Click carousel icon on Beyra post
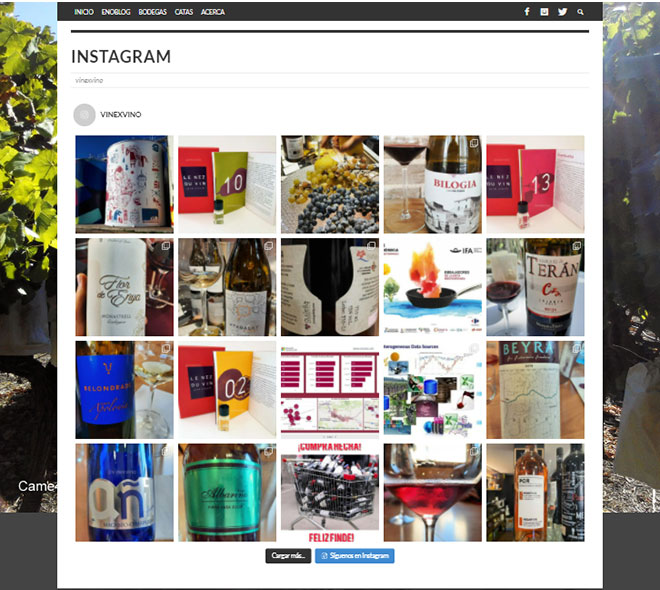This screenshot has width=660, height=590. [577, 348]
